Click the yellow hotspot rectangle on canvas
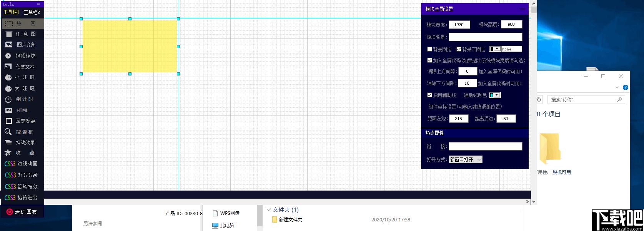The width and height of the screenshot is (644, 231). pyautogui.click(x=130, y=46)
